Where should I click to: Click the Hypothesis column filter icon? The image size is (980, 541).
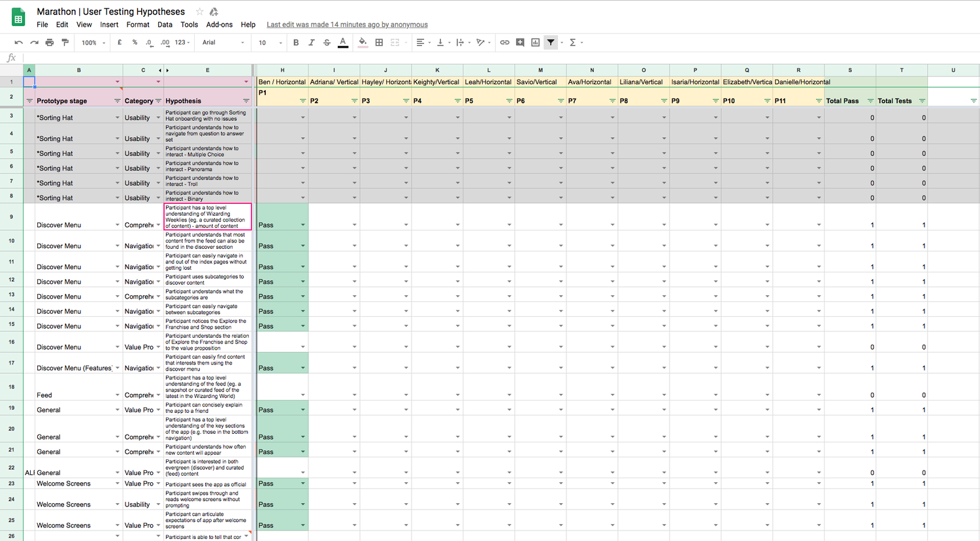coord(246,101)
